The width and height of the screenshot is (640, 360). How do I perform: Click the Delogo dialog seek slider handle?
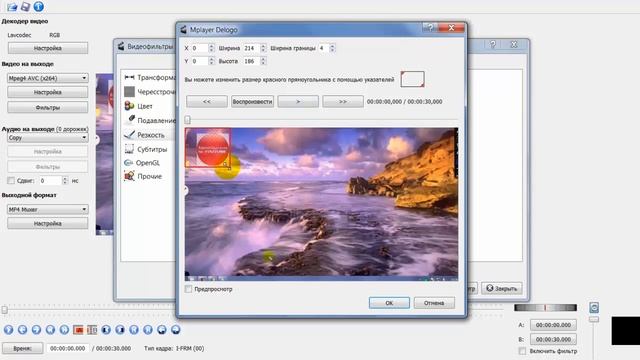187,120
